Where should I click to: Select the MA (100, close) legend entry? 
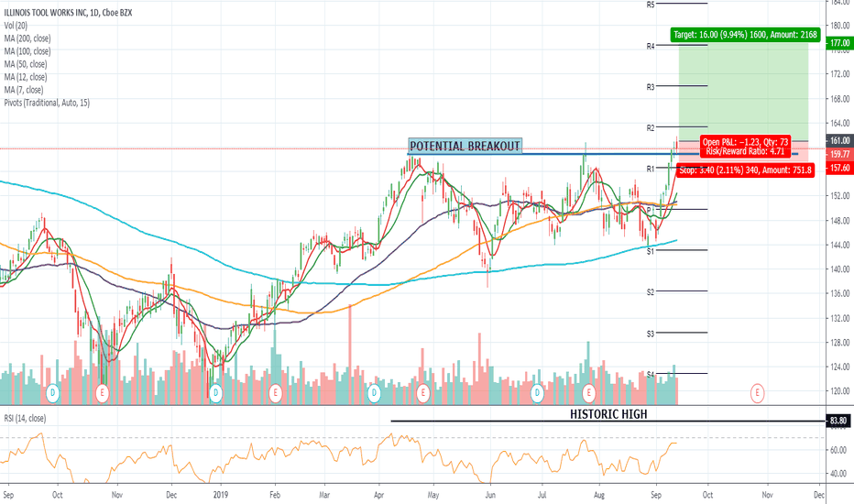(x=27, y=51)
